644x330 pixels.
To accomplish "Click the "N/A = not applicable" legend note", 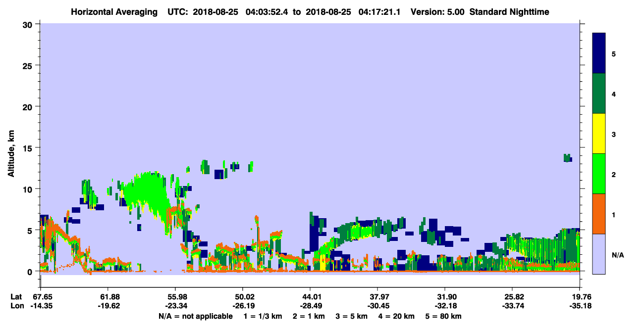I will [195, 316].
